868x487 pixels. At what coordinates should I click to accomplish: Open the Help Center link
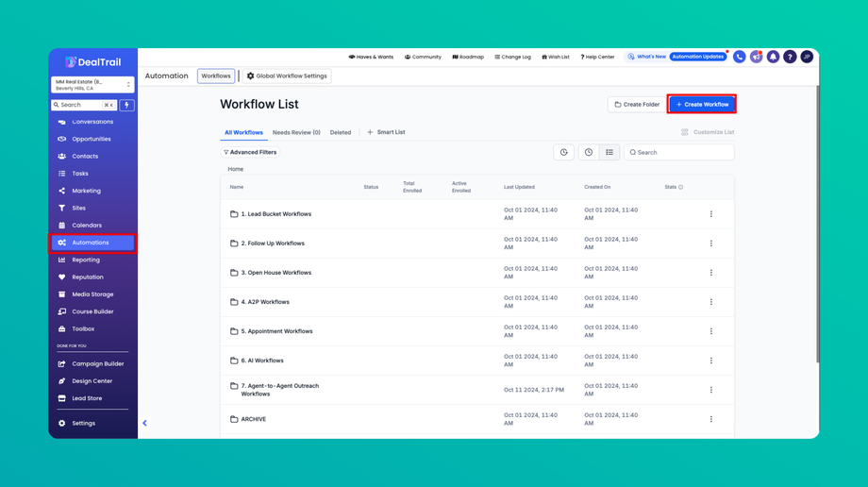(x=597, y=57)
